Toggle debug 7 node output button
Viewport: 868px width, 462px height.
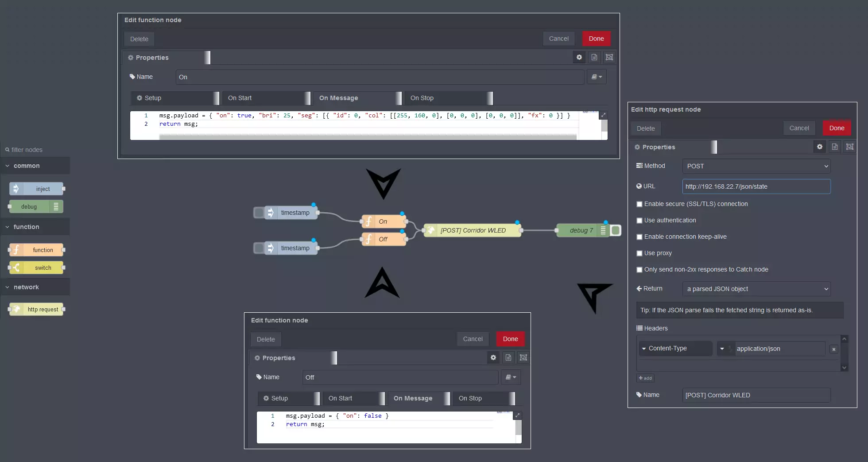pos(616,230)
